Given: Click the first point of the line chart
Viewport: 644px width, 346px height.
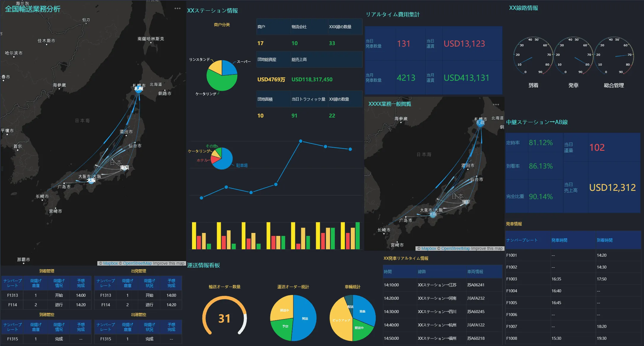Looking at the screenshot, I should tap(202, 198).
